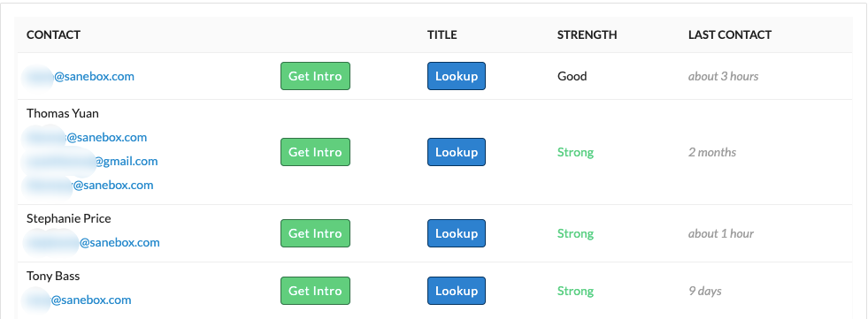Viewport: 868px width, 319px height.
Task: Sort by the TITLE column header
Action: click(442, 34)
